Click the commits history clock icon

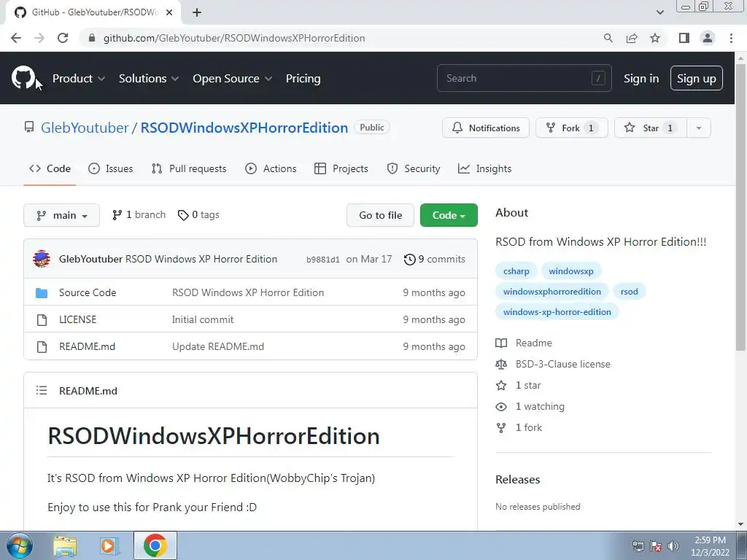pos(409,259)
